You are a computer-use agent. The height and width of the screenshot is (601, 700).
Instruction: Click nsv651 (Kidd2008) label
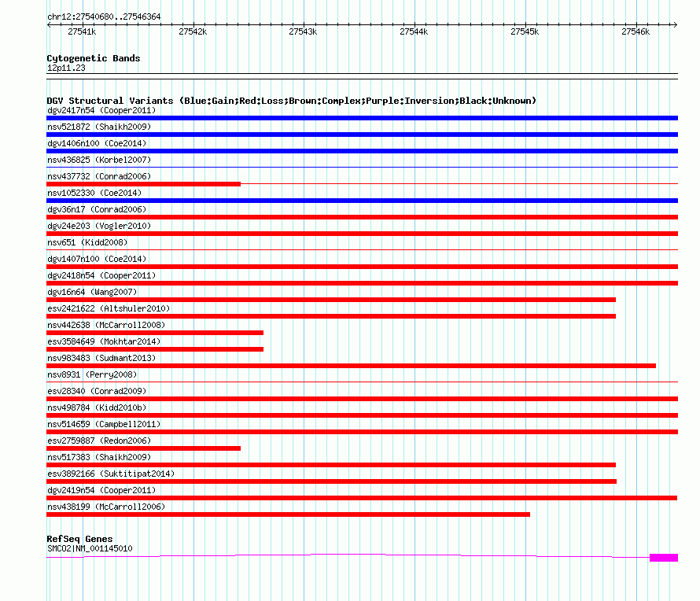(x=87, y=242)
